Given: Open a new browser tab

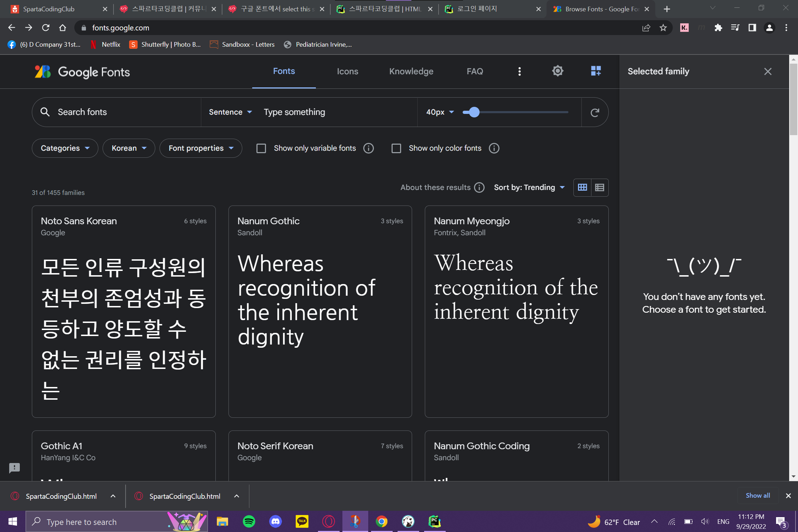Looking at the screenshot, I should pyautogui.click(x=667, y=9).
